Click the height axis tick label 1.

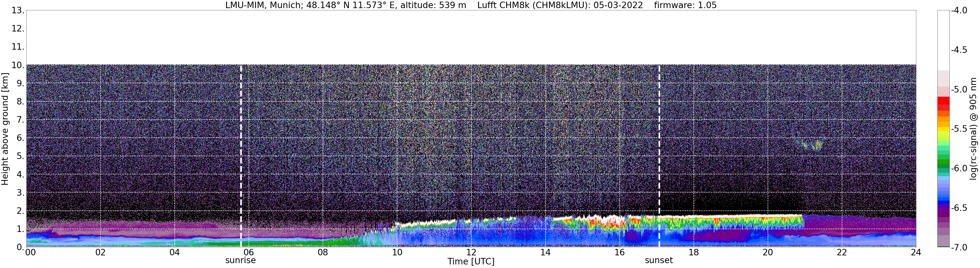pyautogui.click(x=20, y=229)
